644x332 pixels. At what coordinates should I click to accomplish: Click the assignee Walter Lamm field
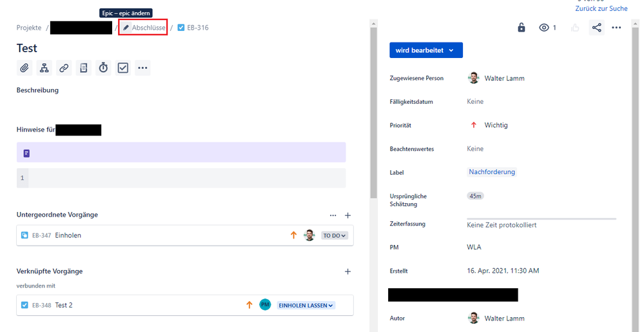tap(496, 78)
